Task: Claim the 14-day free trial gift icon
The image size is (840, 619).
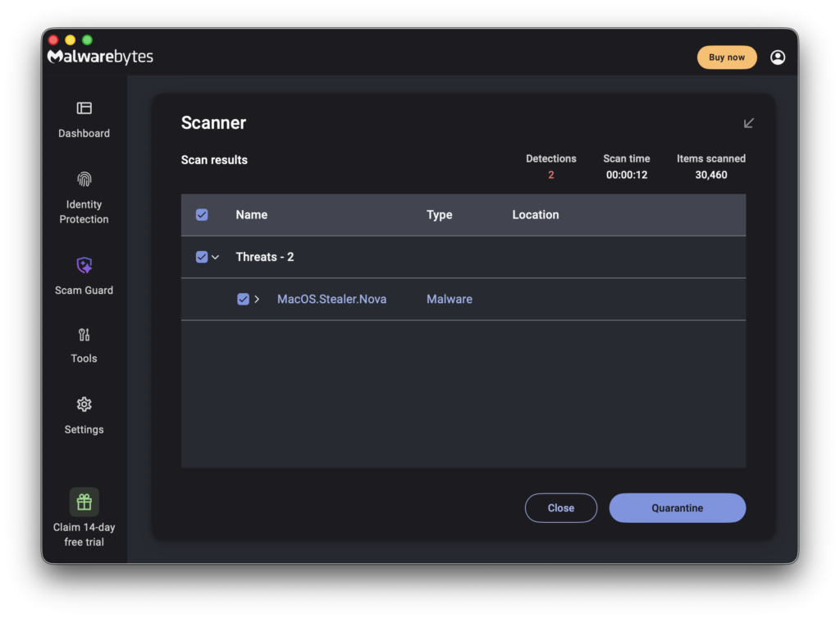Action: pos(84,502)
